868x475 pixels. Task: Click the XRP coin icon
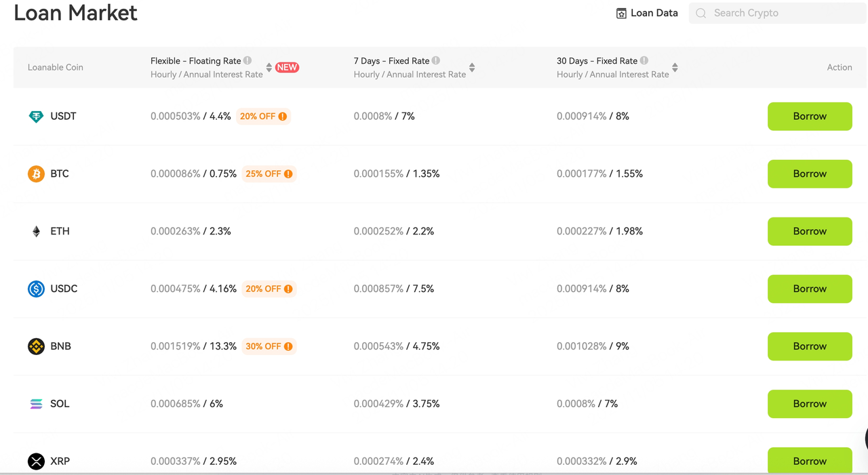pyautogui.click(x=36, y=461)
